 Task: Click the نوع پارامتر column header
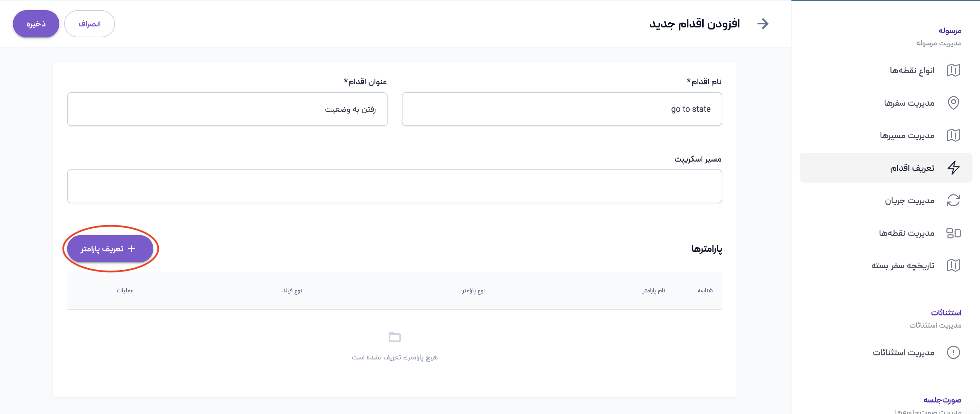[x=473, y=290]
